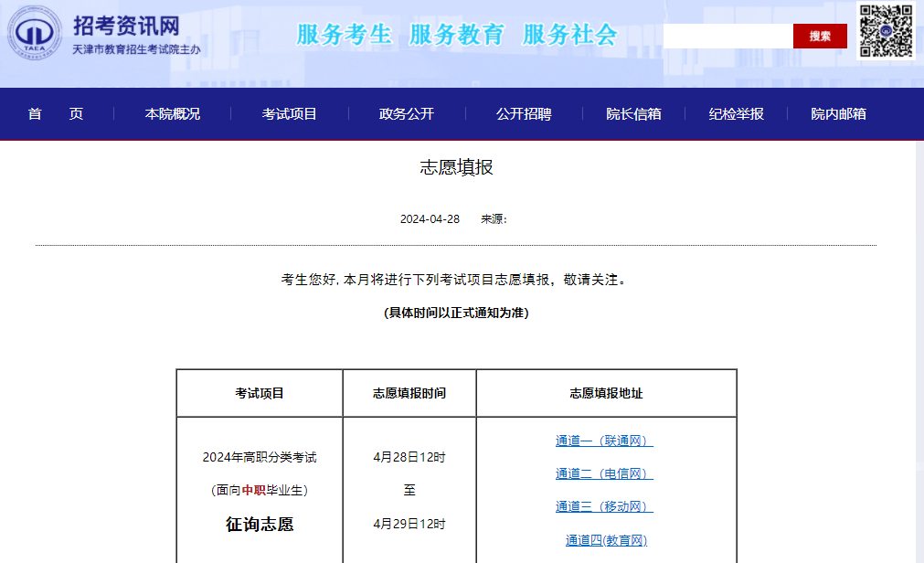Open the 通道一（联通网） link
This screenshot has width=924, height=563.
click(604, 441)
